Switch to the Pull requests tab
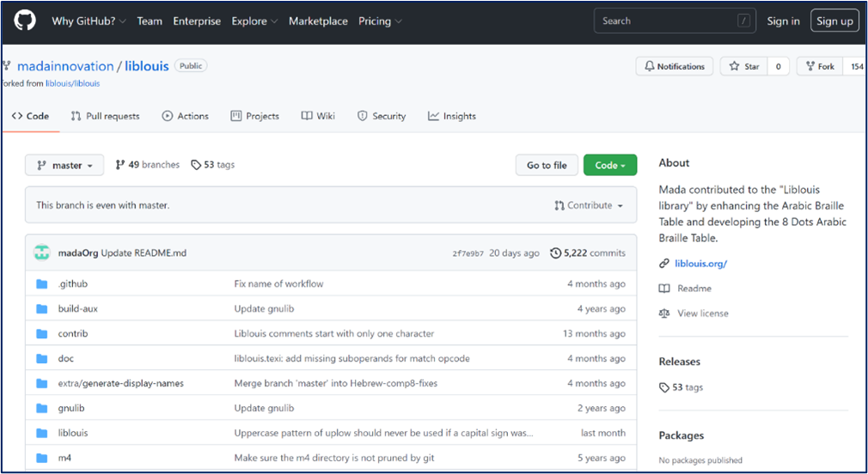The width and height of the screenshot is (868, 474). [x=105, y=116]
